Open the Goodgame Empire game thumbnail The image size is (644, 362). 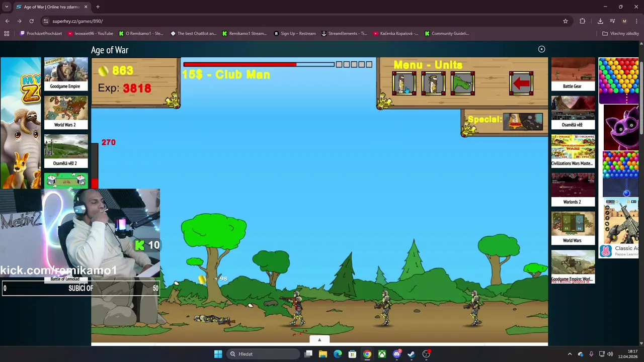[x=65, y=74]
